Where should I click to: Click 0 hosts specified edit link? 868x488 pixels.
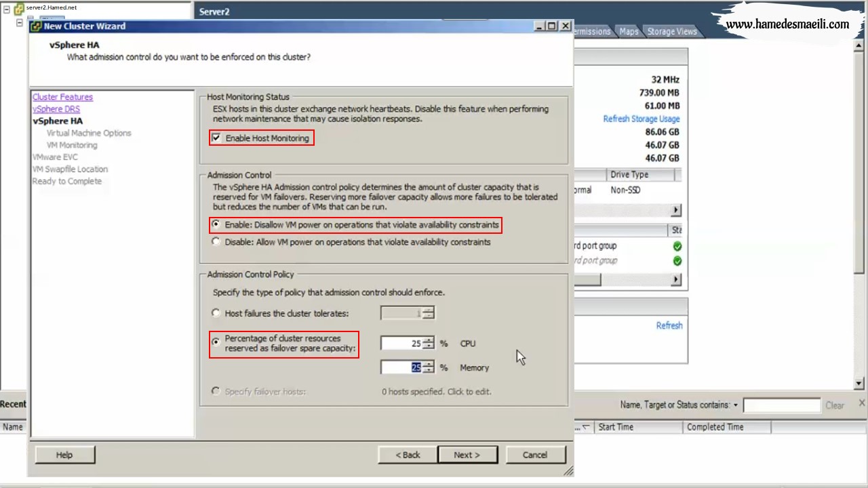436,392
